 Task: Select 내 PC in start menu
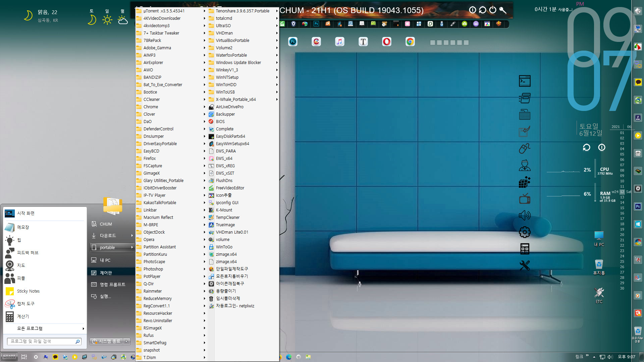tap(112, 260)
